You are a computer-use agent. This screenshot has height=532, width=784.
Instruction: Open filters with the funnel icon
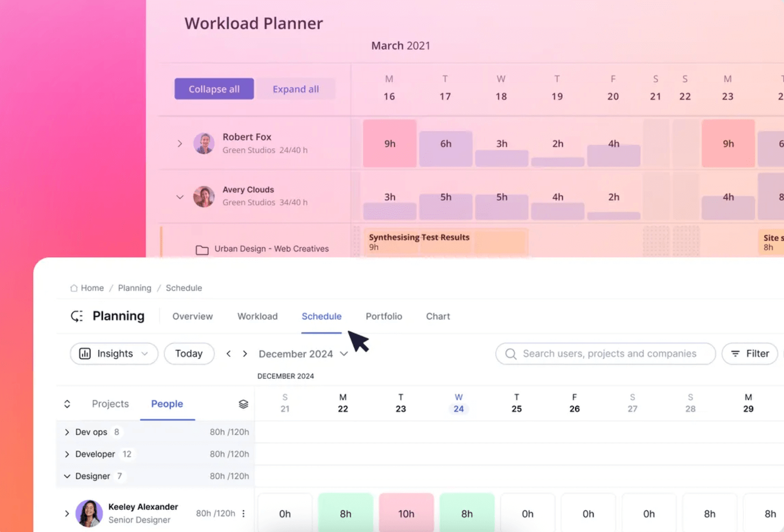(x=736, y=354)
